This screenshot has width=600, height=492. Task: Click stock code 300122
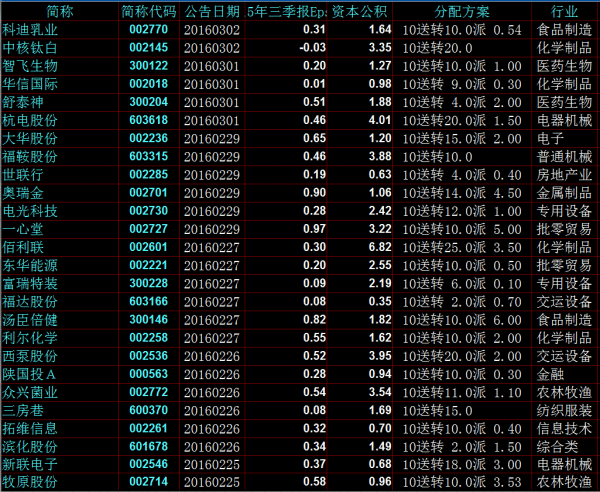coord(148,65)
